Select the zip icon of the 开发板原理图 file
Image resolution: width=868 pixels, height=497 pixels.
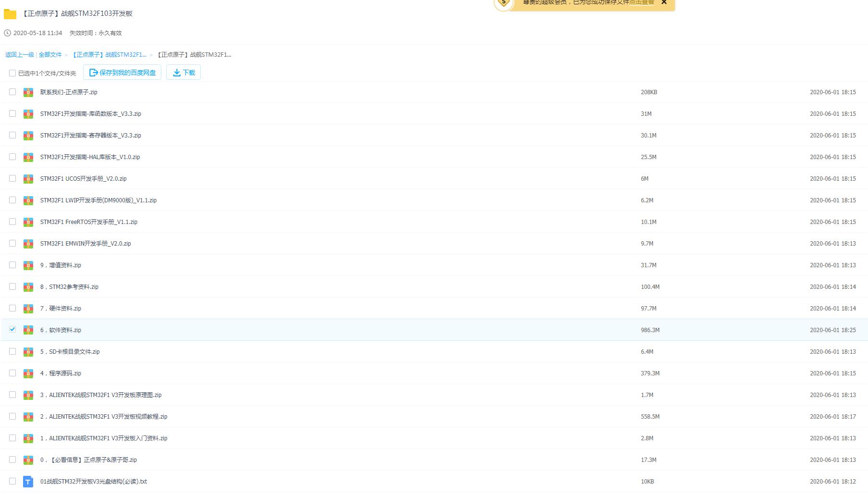[x=28, y=395]
